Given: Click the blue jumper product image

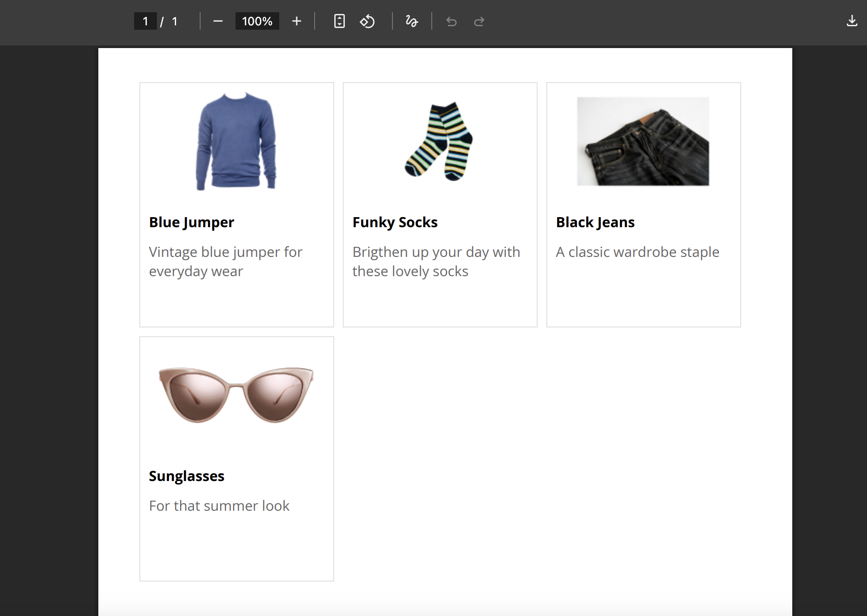Looking at the screenshot, I should click(236, 142).
